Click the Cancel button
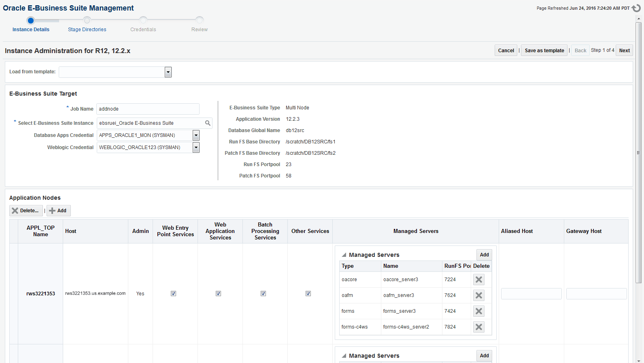This screenshot has height=363, width=644. pos(506,50)
